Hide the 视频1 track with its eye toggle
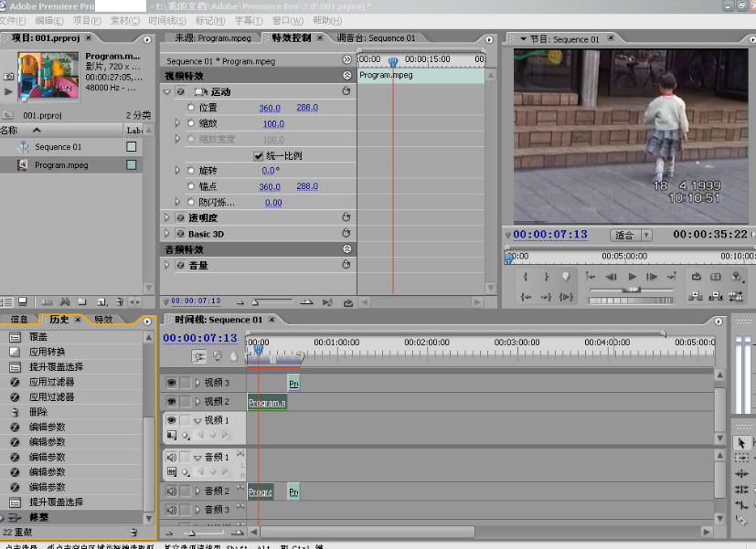 tap(170, 420)
